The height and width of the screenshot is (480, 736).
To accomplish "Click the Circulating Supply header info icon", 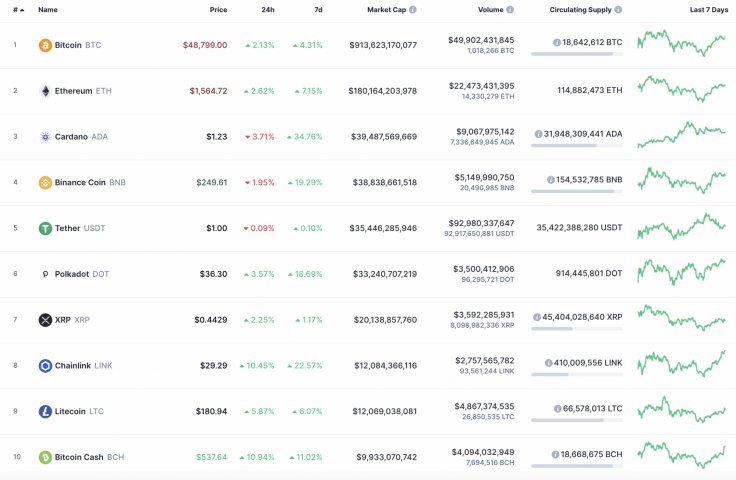I will pyautogui.click(x=618, y=9).
